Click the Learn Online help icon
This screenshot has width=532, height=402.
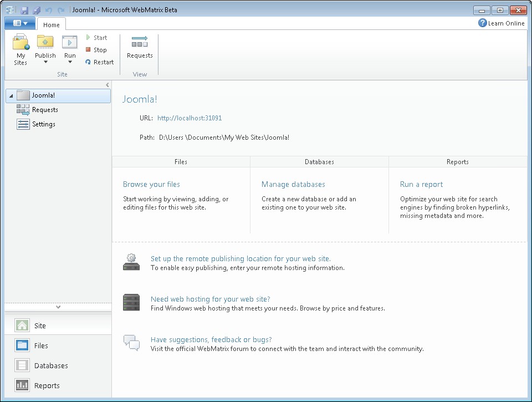tap(483, 23)
